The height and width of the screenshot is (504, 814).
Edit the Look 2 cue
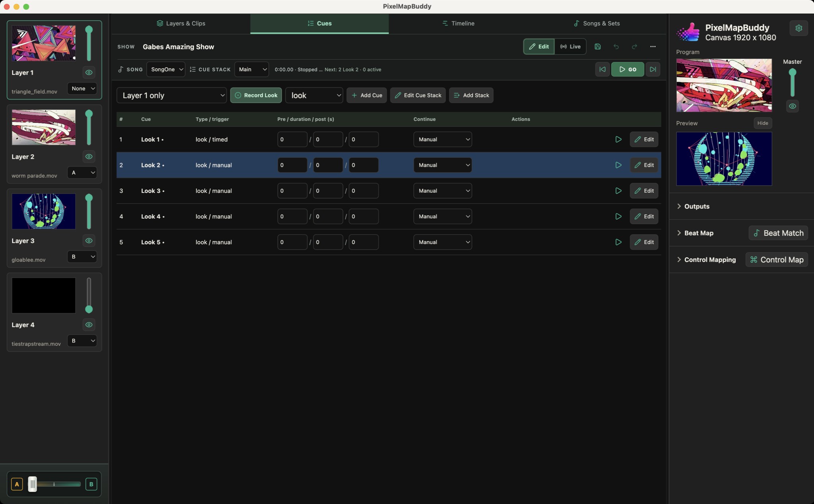(x=644, y=165)
